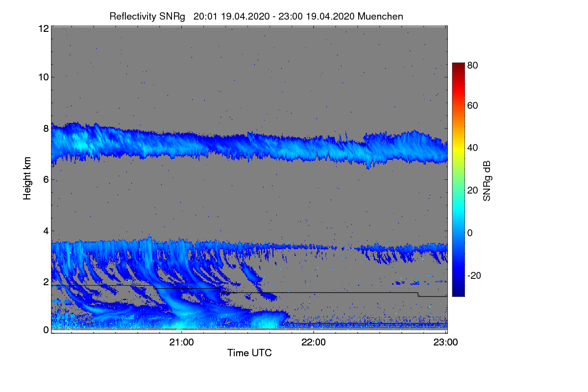Click the 'Time UTC' x-axis label
Viewport: 588px width, 392px height.
click(249, 352)
